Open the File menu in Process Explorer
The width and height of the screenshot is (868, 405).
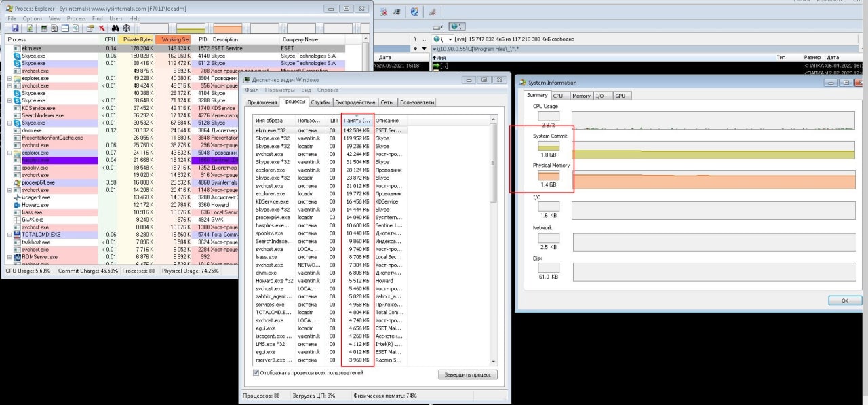pyautogui.click(x=12, y=18)
